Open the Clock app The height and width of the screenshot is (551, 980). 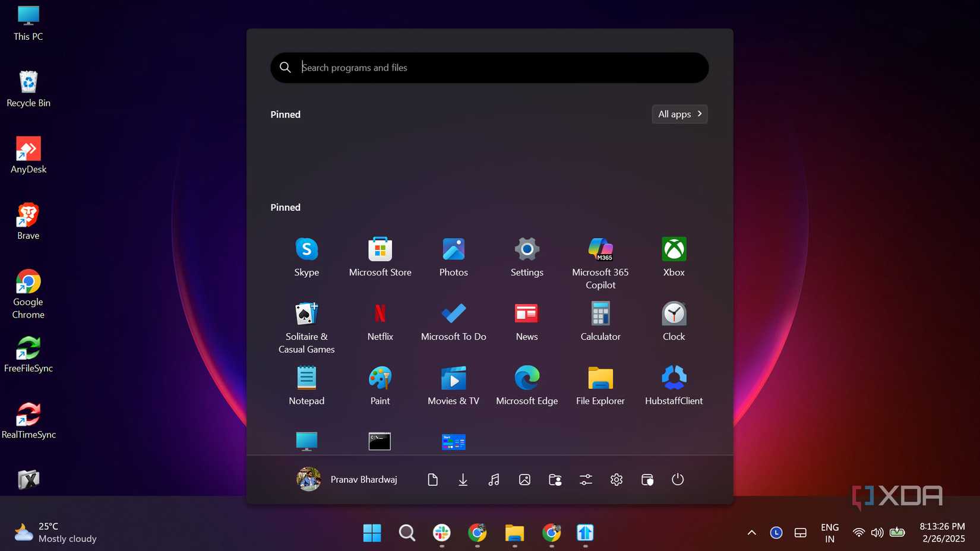point(674,319)
